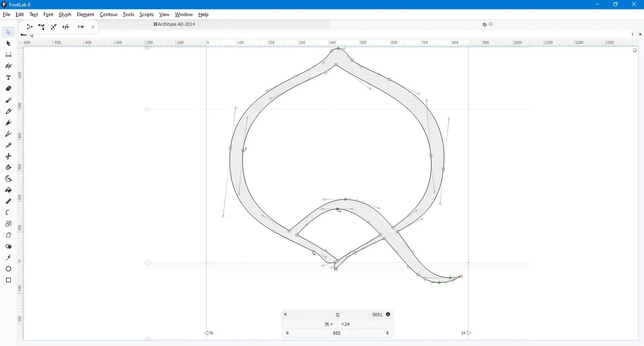644x346 pixels.
Task: Edit the right sidebearing value 24
Action: click(347, 324)
